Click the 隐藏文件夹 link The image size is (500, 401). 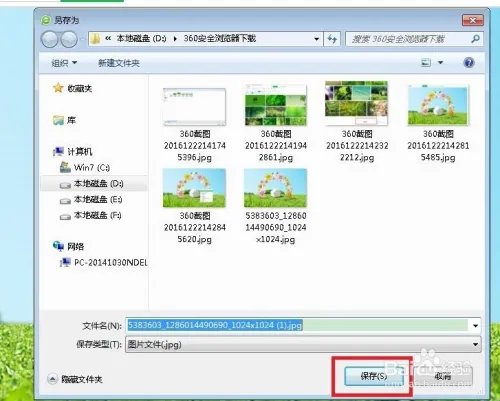pyautogui.click(x=82, y=379)
